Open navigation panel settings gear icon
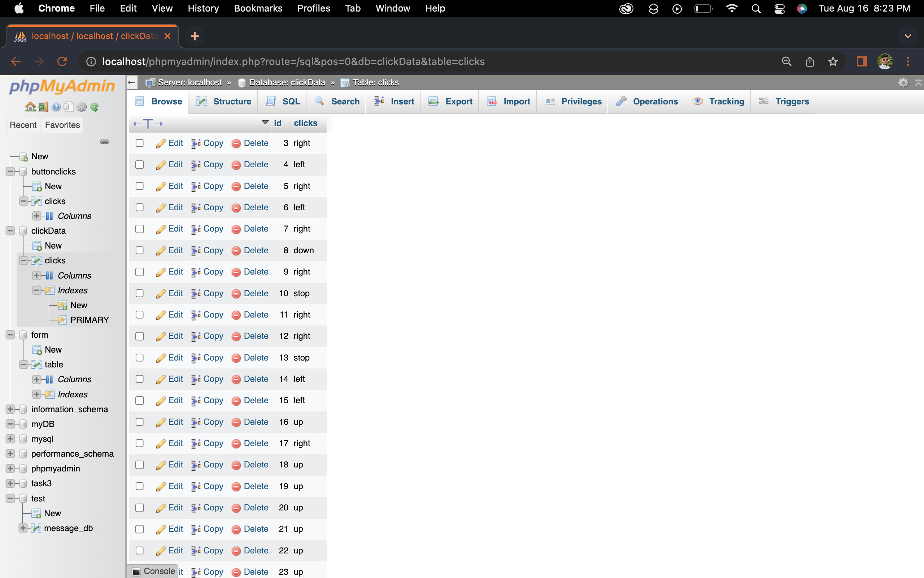This screenshot has height=578, width=924. [81, 107]
